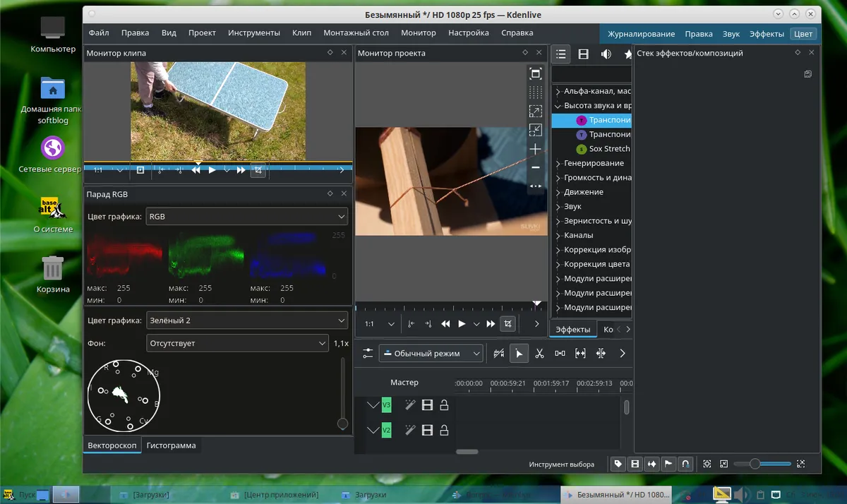Open the Файл menu
847x504 pixels.
pyautogui.click(x=99, y=32)
